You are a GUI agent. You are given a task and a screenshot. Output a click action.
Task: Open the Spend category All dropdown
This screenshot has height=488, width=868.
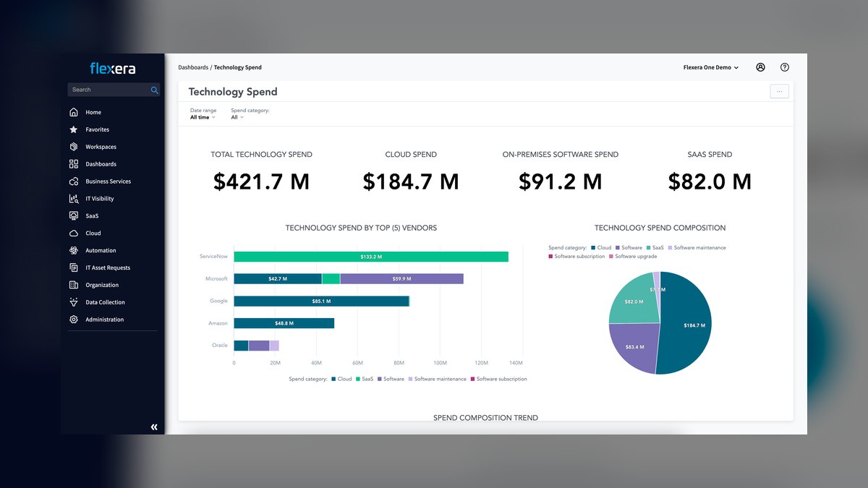click(237, 117)
